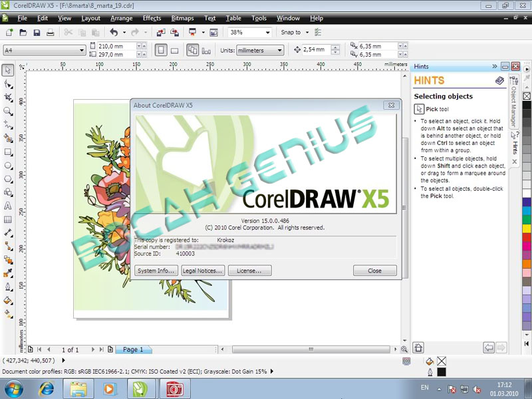Expand the Units millimeters dropdown
The image size is (532, 399).
pyautogui.click(x=279, y=50)
